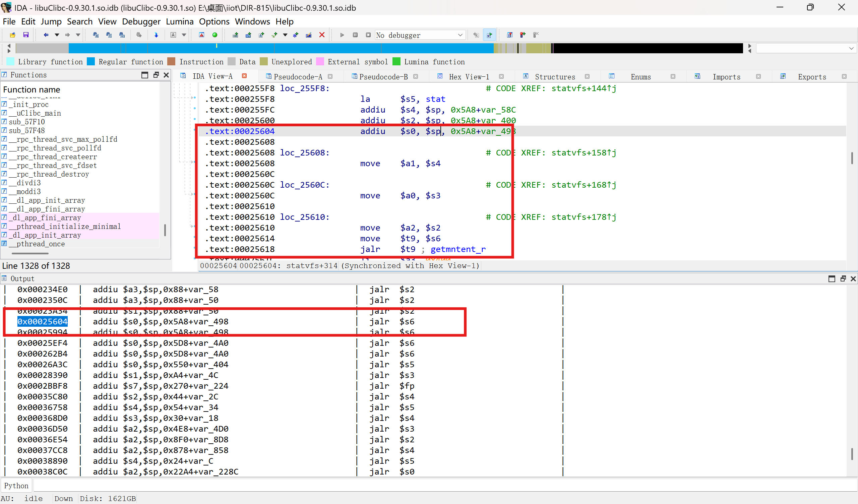Click the text 'A' toolbar icon
858x504 pixels.
point(173,35)
